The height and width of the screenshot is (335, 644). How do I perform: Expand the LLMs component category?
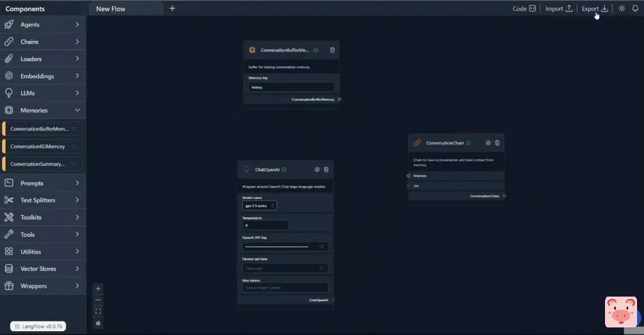(43, 93)
